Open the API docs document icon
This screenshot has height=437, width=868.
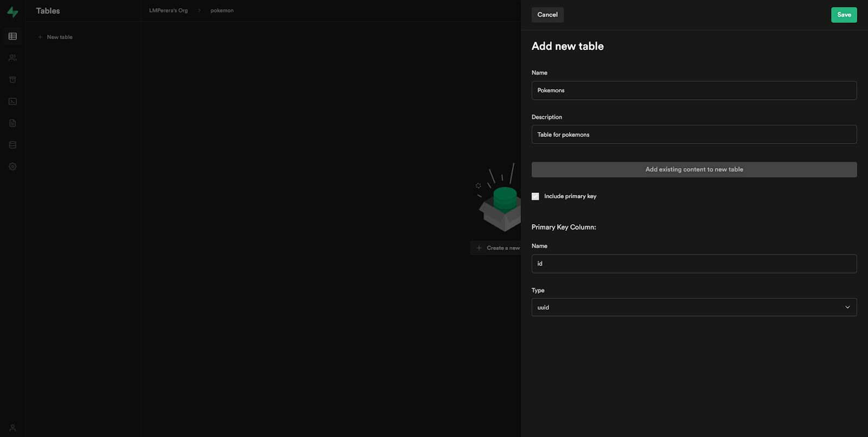12,123
